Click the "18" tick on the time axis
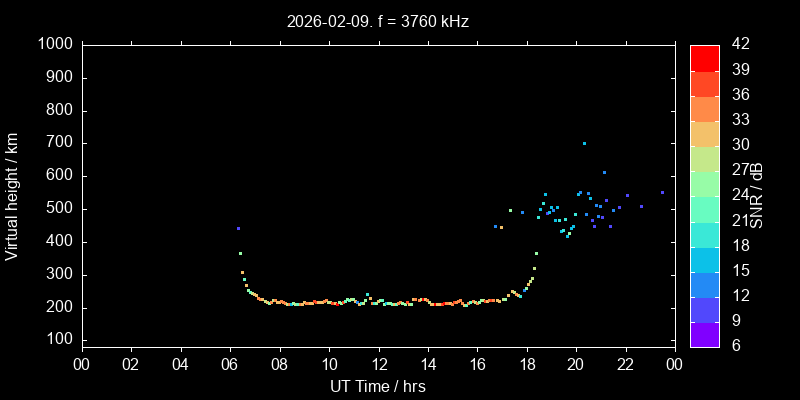This screenshot has width=800, height=400. coord(527,364)
